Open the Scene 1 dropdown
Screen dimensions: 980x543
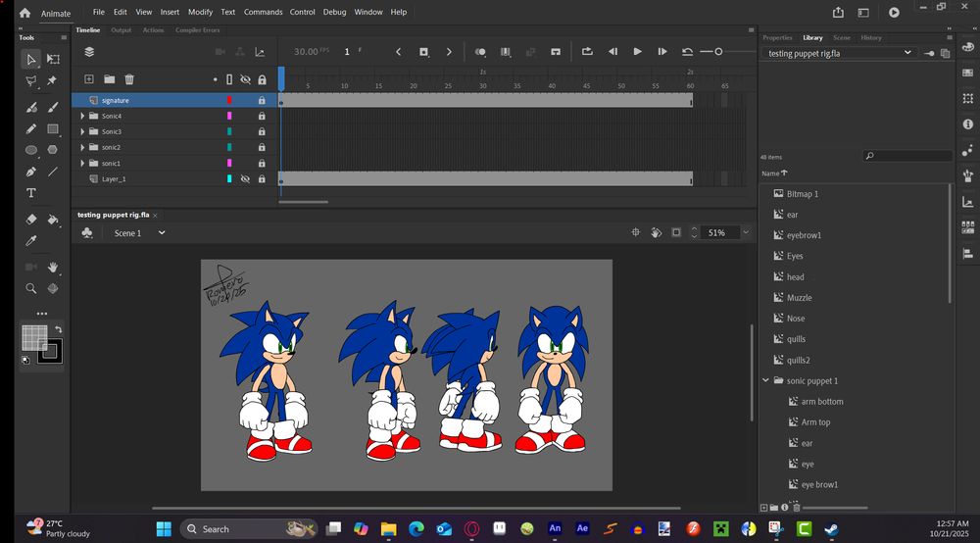click(x=162, y=233)
